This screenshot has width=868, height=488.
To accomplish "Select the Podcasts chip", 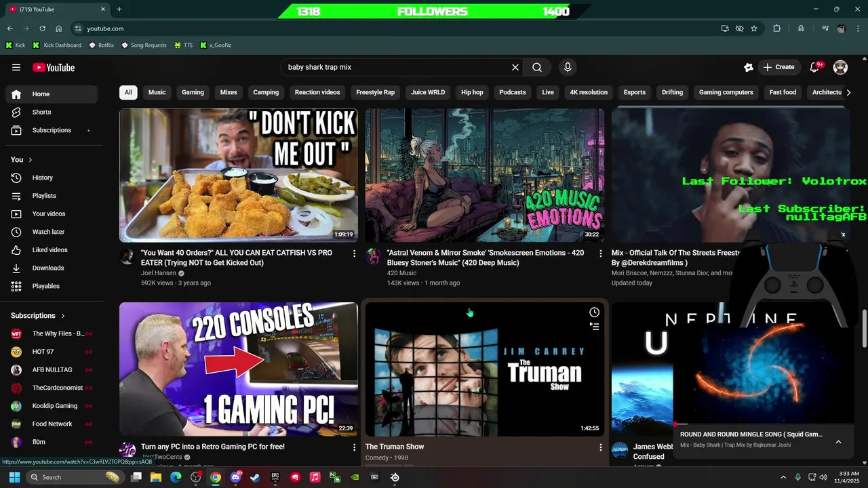I will (513, 92).
